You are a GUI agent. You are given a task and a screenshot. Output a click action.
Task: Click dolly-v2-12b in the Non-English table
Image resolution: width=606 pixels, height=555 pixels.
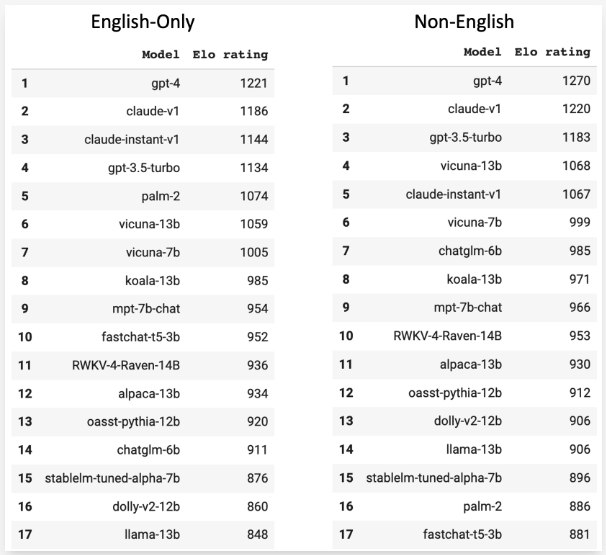[468, 421]
